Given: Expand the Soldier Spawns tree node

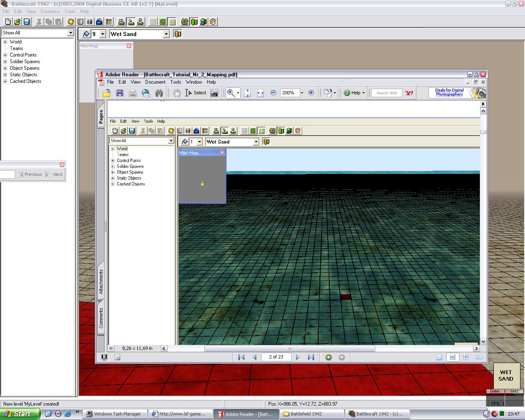Looking at the screenshot, I should 5,62.
